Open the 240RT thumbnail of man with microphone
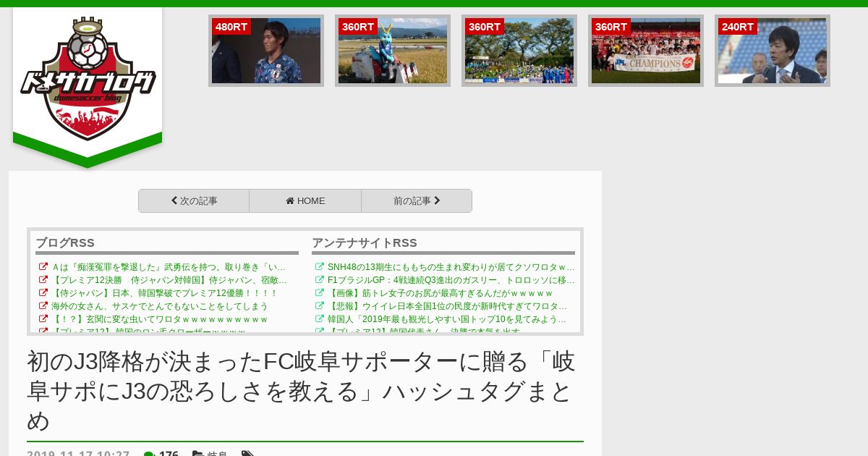The width and height of the screenshot is (868, 456). point(773,51)
